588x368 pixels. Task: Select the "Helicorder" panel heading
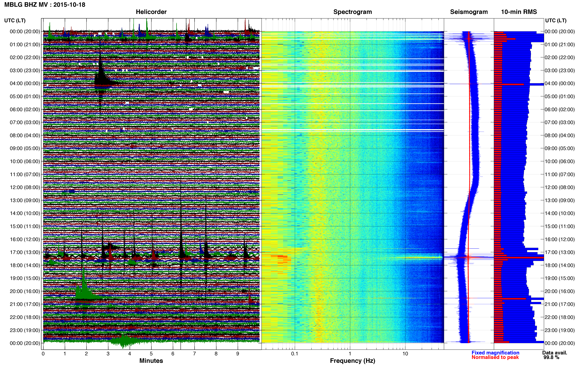[x=151, y=12]
